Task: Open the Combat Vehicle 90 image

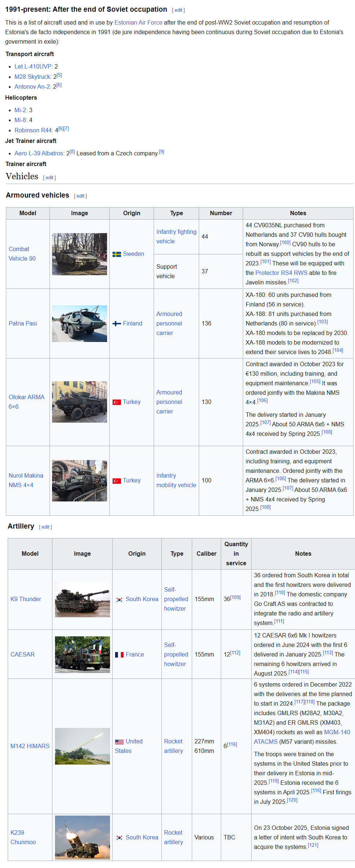Action: [80, 254]
